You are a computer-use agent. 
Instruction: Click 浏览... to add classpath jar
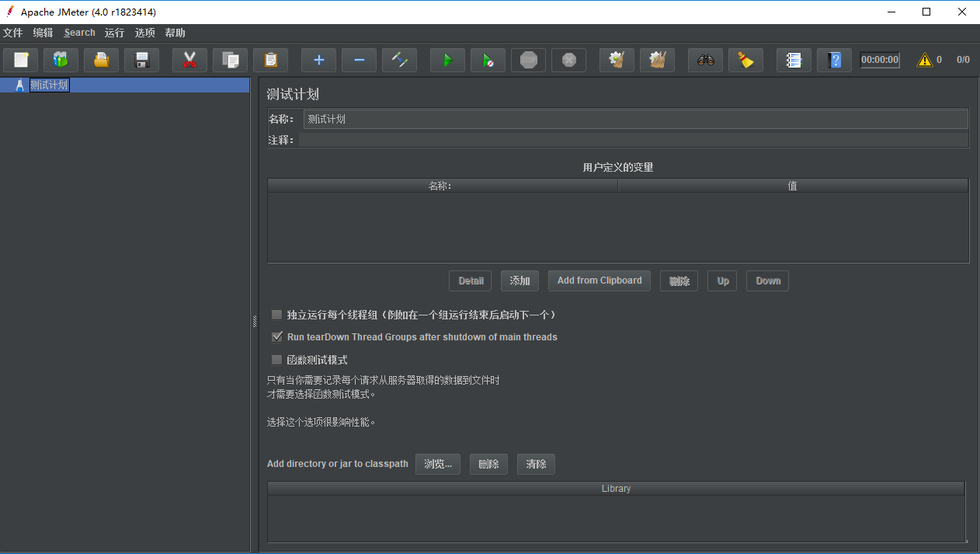[x=438, y=464]
